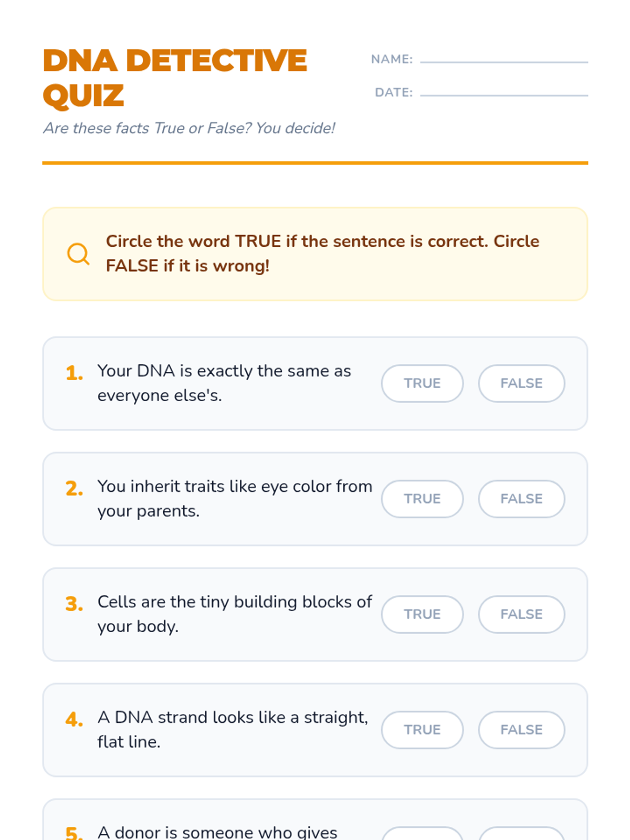Click the 'Cells are the tiny building blocks' sentence

click(x=235, y=614)
